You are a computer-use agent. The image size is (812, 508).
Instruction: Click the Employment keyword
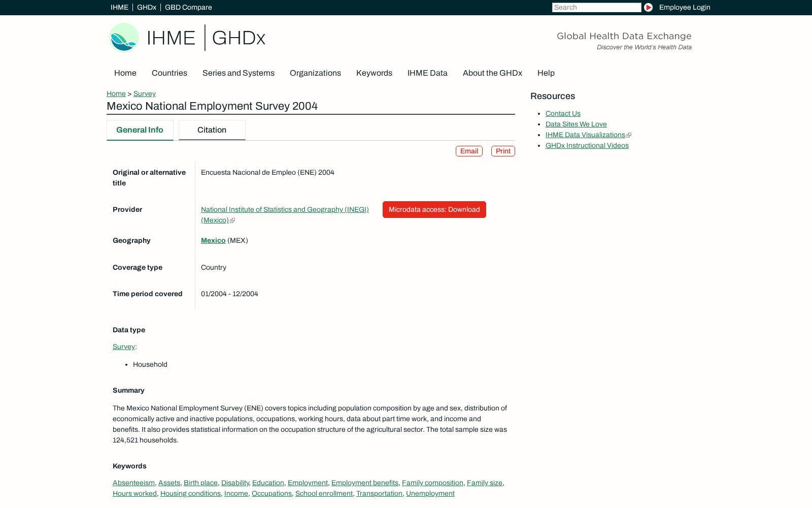308,483
